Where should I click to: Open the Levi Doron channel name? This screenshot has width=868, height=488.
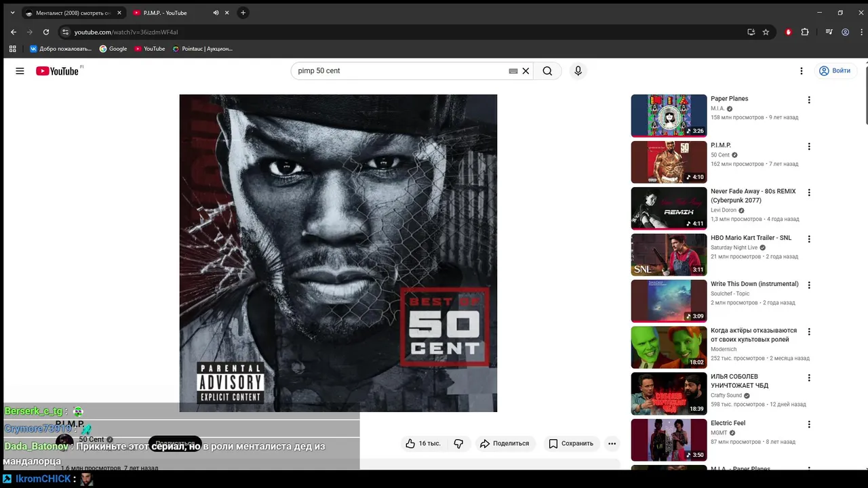(x=724, y=210)
